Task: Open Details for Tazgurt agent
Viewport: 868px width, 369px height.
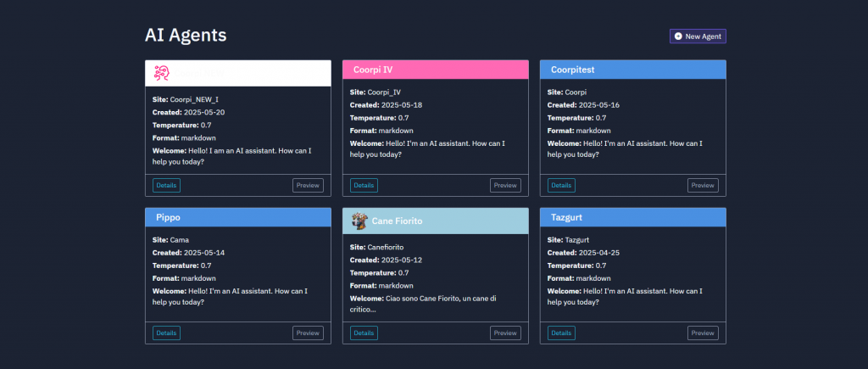Action: tap(561, 333)
